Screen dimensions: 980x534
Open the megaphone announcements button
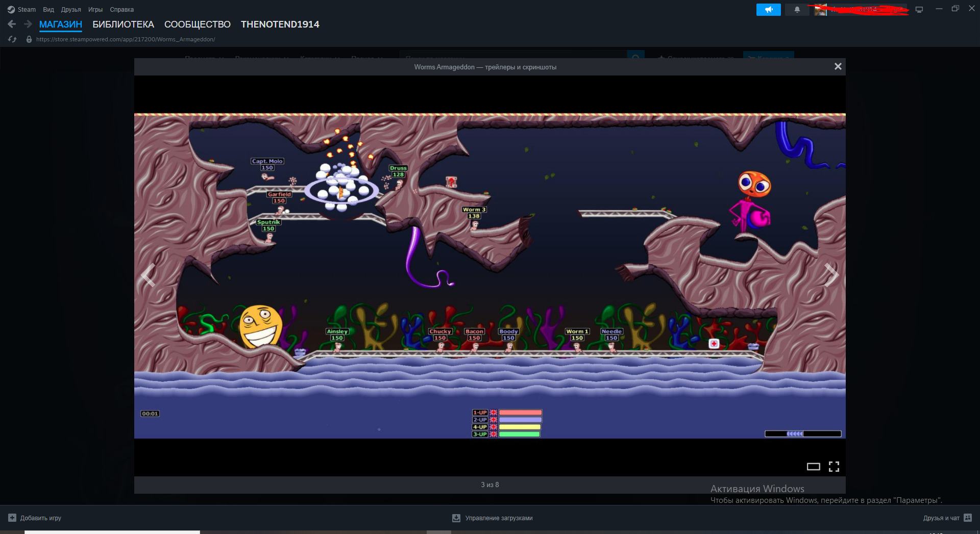click(769, 10)
